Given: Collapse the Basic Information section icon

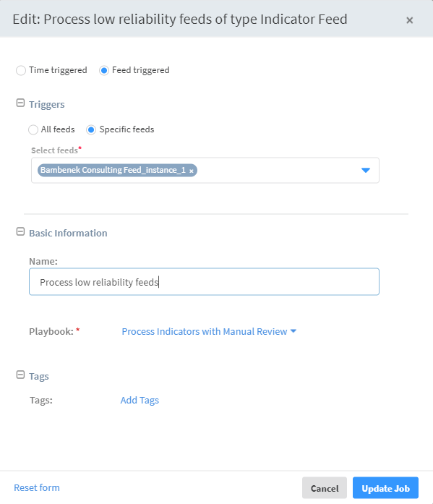Looking at the screenshot, I should pos(20,231).
